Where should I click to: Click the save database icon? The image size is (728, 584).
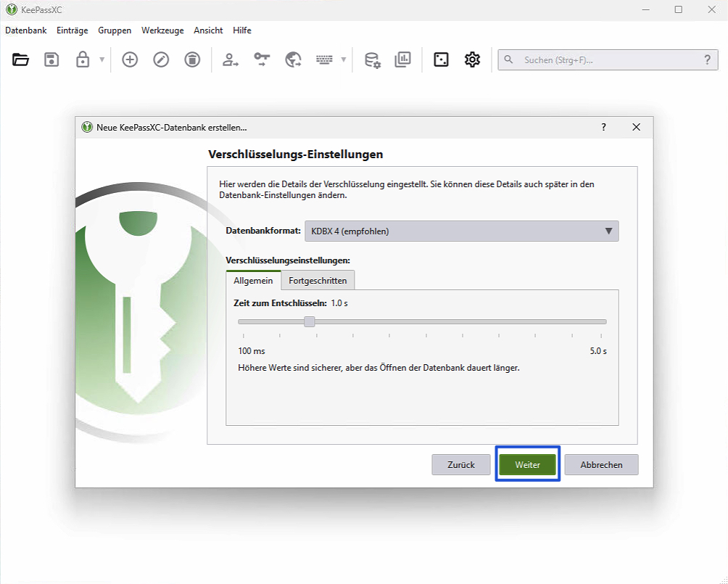click(51, 60)
